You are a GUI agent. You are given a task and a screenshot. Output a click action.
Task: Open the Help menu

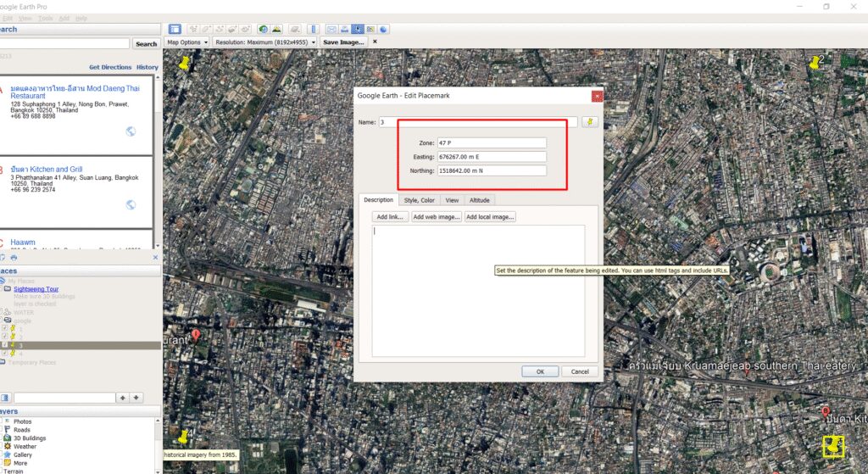81,19
